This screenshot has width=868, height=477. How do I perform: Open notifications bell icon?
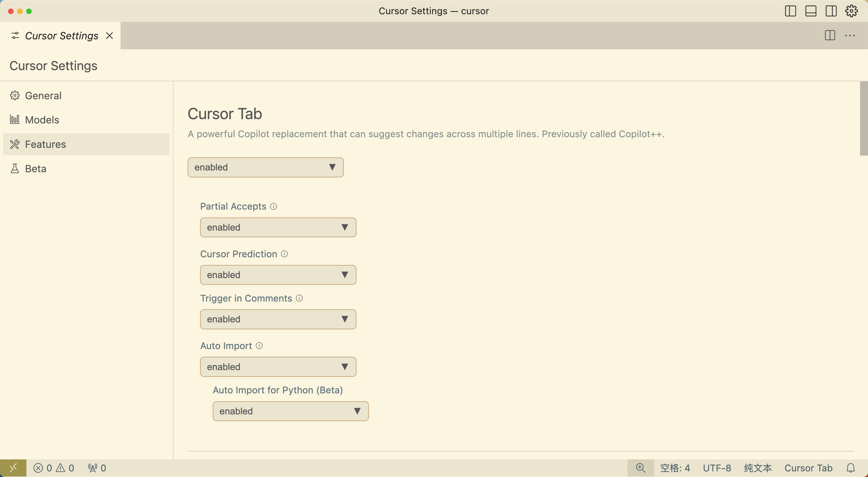point(851,468)
